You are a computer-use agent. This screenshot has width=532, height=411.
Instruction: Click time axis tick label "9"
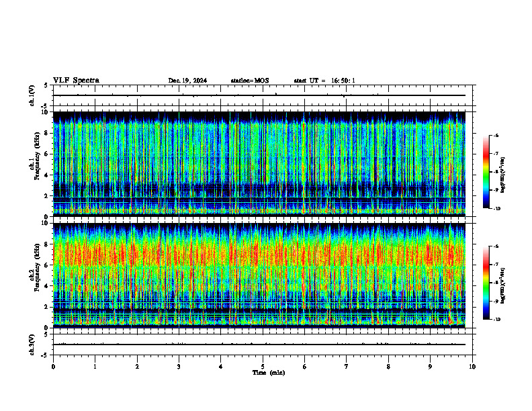[430, 367]
